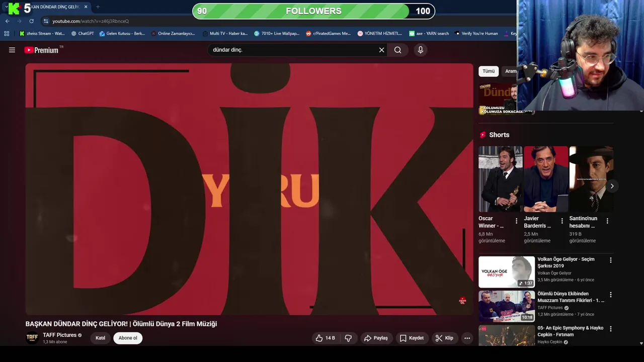The height and width of the screenshot is (362, 644).
Task: Open options for Ölümlü Dünya Ekibinden video
Action: click(611, 295)
